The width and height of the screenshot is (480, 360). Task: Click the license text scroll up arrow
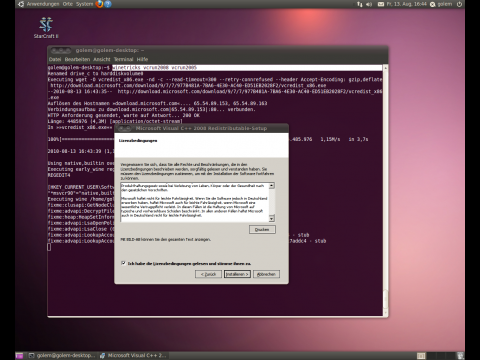coord(272,185)
